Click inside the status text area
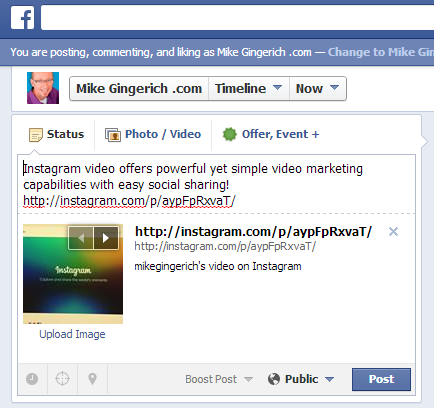Screen dimensions: 434x408 pyautogui.click(x=216, y=184)
